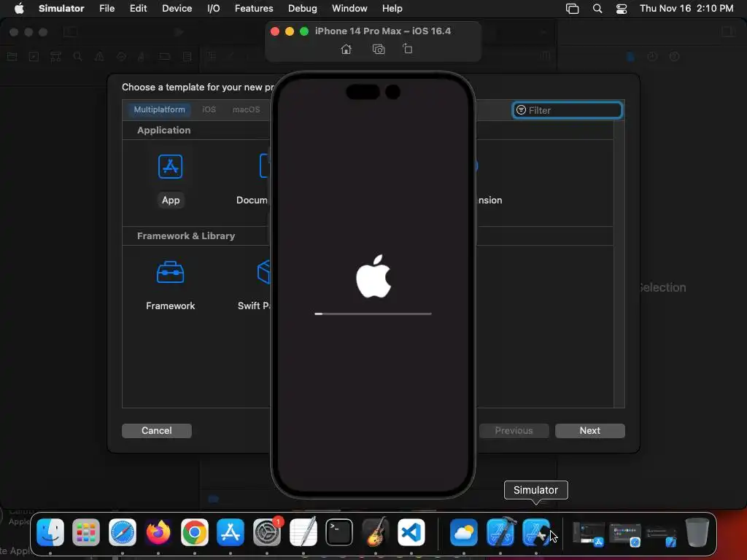Toggle the Xcode navigator sidebar button
747x560 pixels.
(70, 32)
